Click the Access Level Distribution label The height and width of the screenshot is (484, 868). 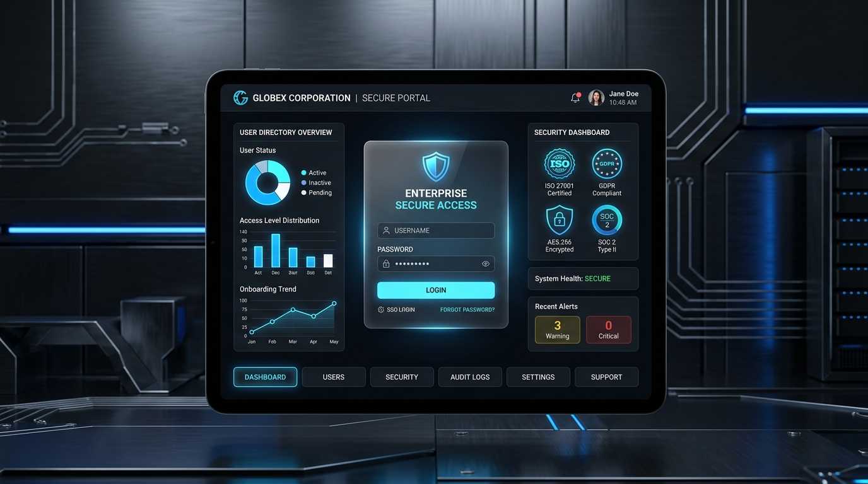pyautogui.click(x=279, y=221)
